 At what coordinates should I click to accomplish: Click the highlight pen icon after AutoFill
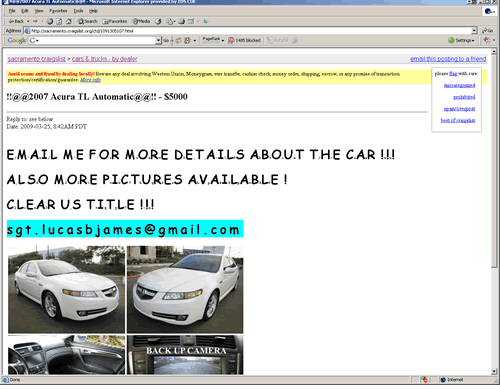click(295, 40)
